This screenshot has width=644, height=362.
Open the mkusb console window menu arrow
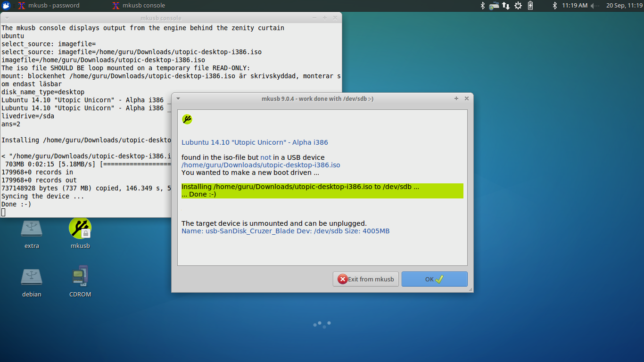pyautogui.click(x=6, y=18)
